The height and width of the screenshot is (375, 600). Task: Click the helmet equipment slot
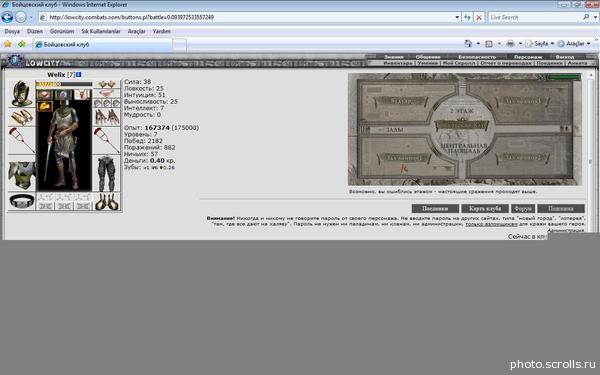pyautogui.click(x=21, y=93)
